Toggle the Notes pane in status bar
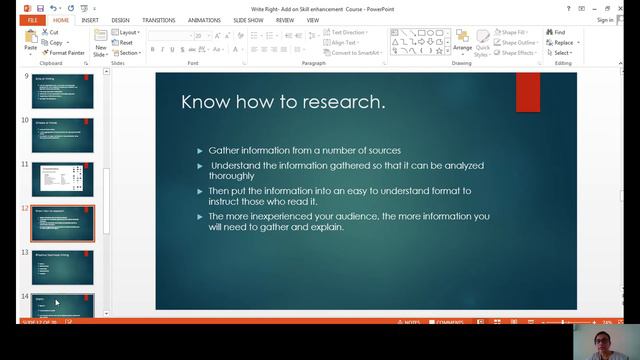The image size is (640, 360). coord(409,322)
